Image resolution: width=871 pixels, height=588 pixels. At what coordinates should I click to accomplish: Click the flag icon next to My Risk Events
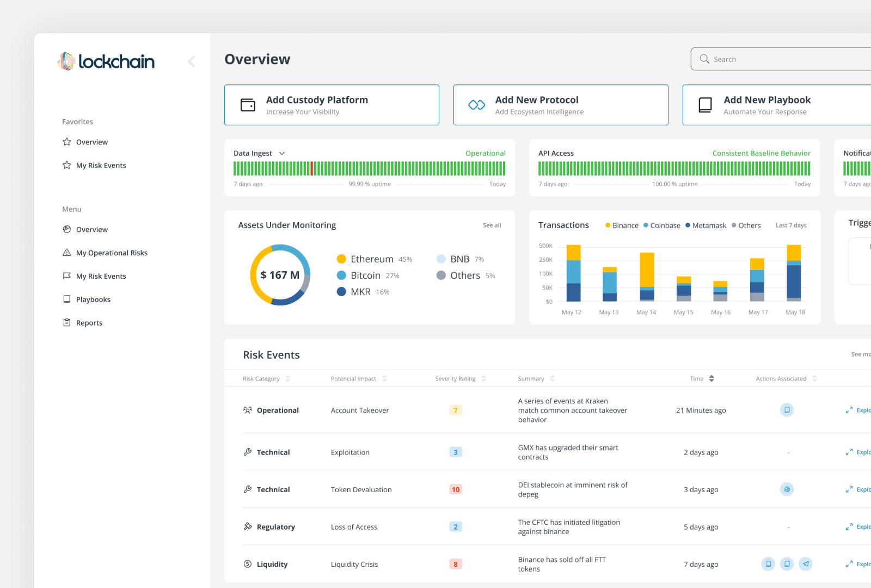click(x=66, y=276)
